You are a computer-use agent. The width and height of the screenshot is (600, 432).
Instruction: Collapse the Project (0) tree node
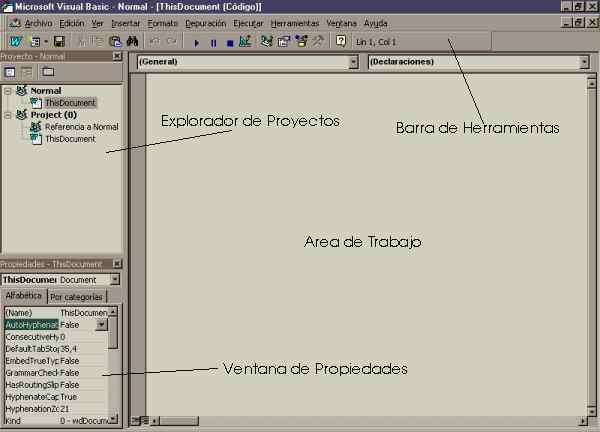coord(8,115)
